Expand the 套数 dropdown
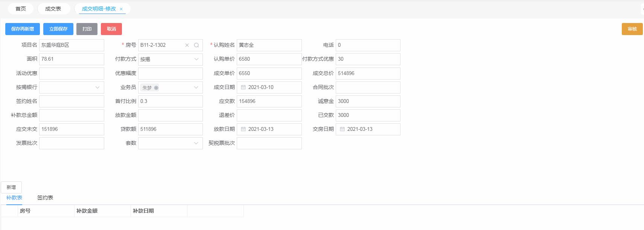The image size is (644, 230). click(x=196, y=143)
